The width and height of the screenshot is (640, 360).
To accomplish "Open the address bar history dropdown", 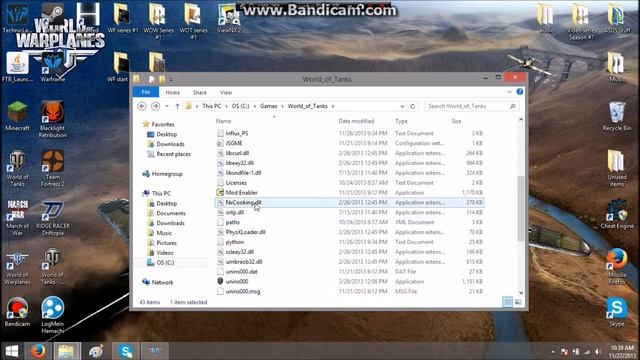I will click(x=402, y=106).
